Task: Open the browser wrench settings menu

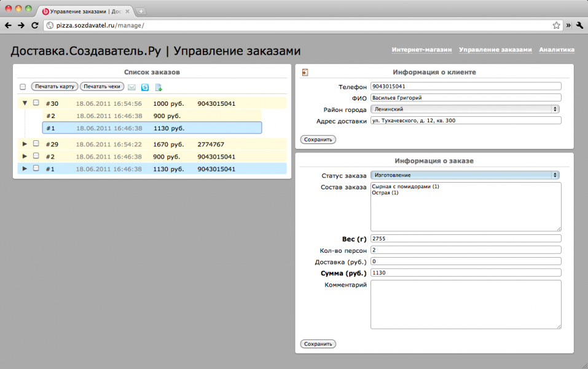Action: [x=579, y=25]
